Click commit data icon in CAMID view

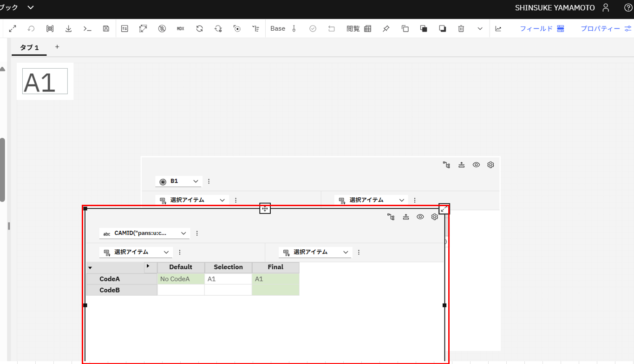click(405, 217)
